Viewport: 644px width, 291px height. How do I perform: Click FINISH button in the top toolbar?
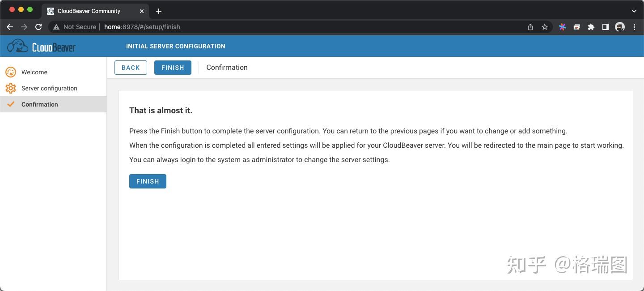point(173,68)
